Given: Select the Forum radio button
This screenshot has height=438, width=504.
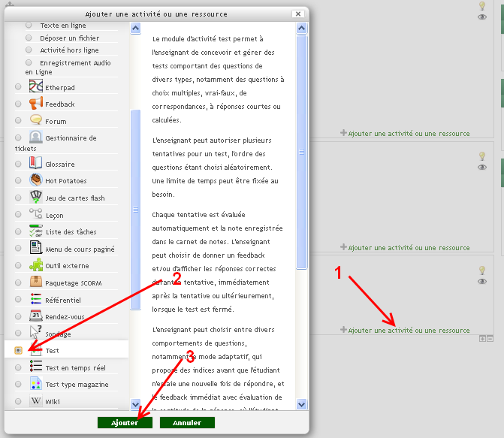Looking at the screenshot, I should click(18, 120).
